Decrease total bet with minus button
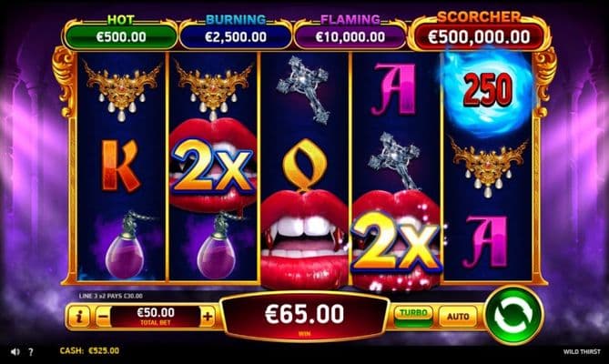The height and width of the screenshot is (364, 609). pos(103,317)
